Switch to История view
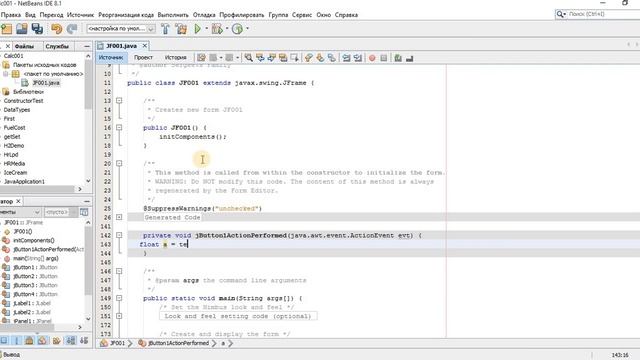Viewport: 640px width, 360px height. click(x=176, y=58)
